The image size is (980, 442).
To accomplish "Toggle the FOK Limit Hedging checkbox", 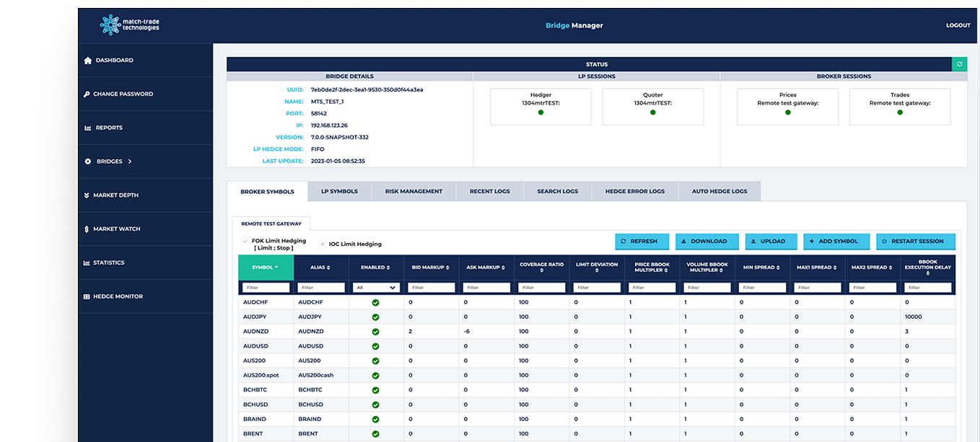I will [x=245, y=241].
